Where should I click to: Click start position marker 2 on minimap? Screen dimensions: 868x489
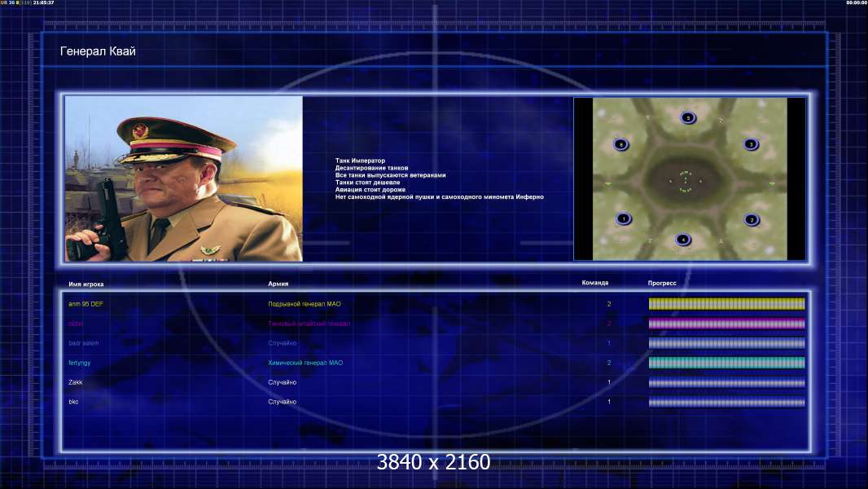point(752,220)
